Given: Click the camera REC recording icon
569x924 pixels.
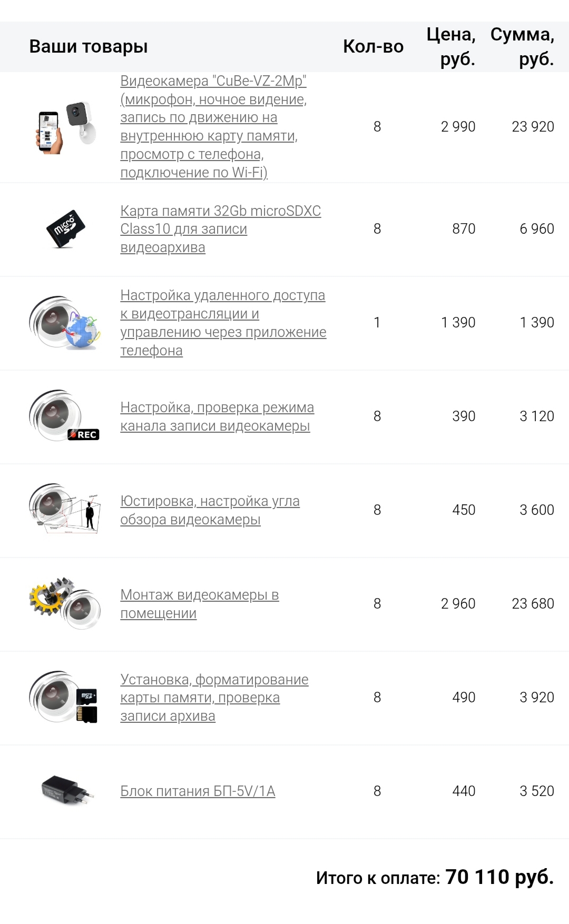Looking at the screenshot, I should tap(65, 416).
